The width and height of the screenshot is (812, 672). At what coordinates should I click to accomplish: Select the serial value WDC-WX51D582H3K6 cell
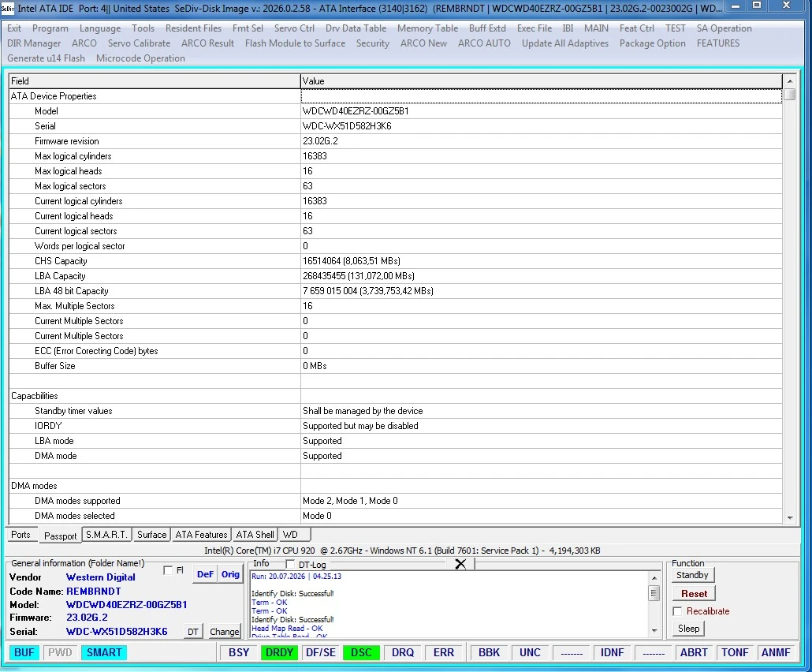[x=541, y=126]
